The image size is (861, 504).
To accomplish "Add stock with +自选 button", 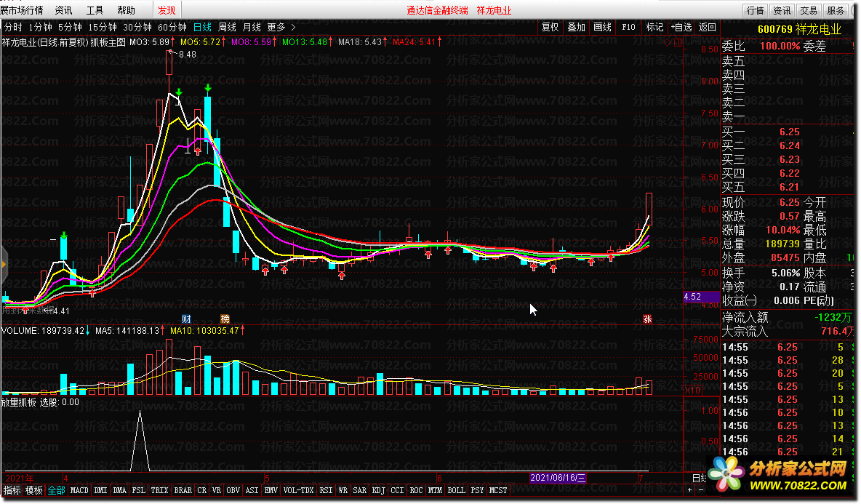I will (681, 27).
